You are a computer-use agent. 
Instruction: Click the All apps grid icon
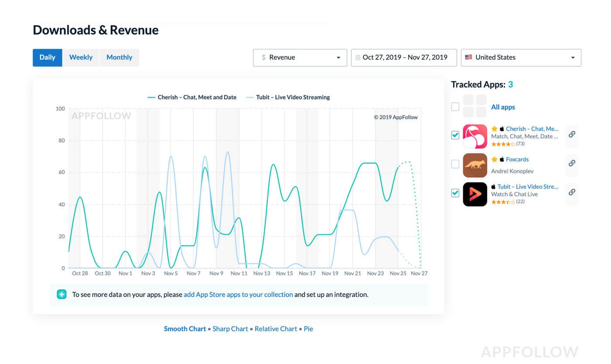(x=475, y=106)
